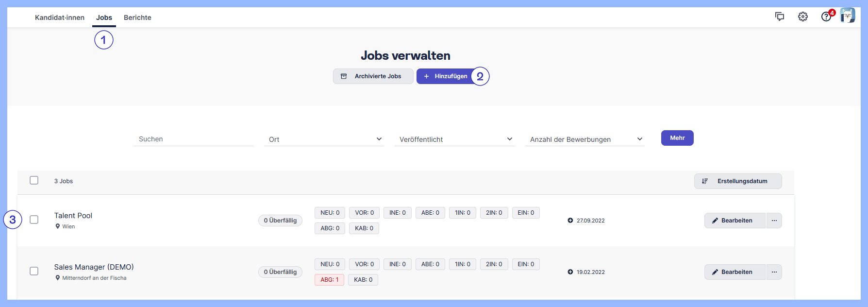This screenshot has width=868, height=307.
Task: Sort jobs by Erstellungsdatum
Action: coord(737,181)
